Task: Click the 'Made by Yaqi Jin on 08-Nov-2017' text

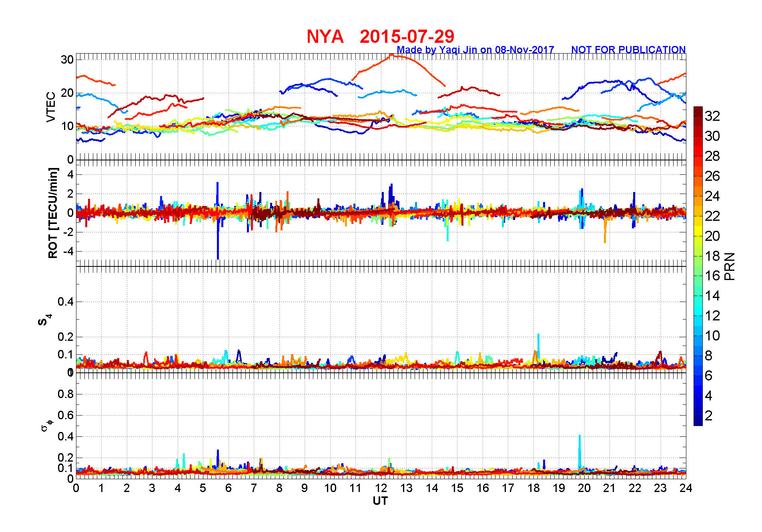Action: point(475,50)
